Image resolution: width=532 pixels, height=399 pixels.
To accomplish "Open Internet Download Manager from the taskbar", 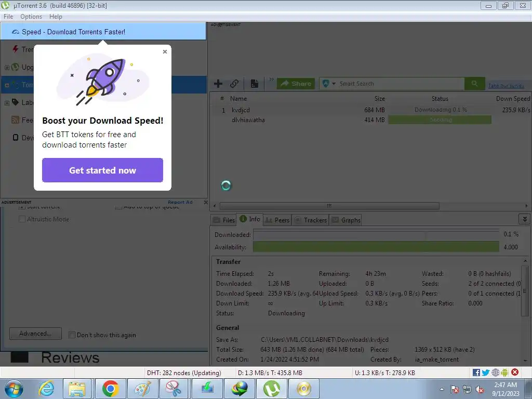I will point(240,389).
